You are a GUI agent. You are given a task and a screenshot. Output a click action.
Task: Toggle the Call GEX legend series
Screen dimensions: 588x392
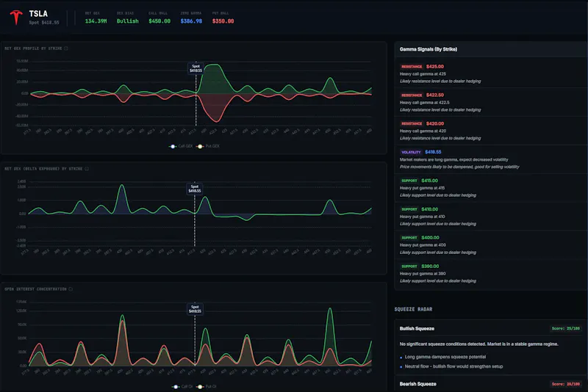181,146
